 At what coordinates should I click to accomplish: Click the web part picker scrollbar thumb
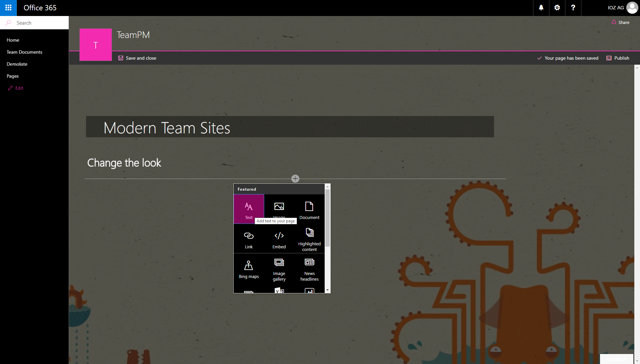[327, 218]
